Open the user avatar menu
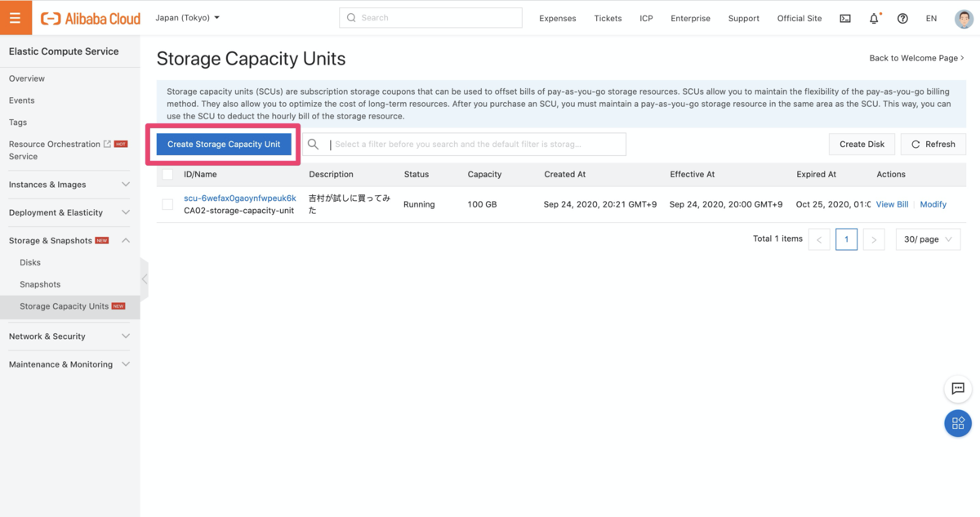This screenshot has width=980, height=517. tap(964, 18)
